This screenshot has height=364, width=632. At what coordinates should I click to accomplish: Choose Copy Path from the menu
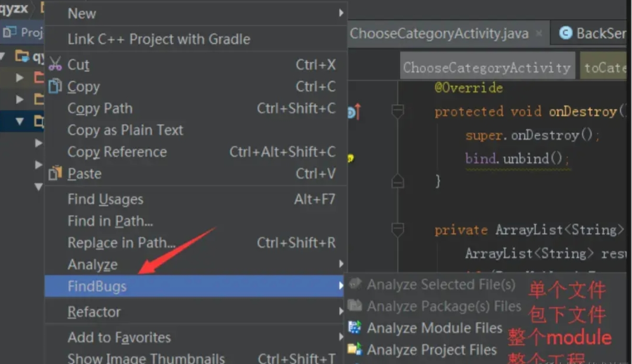pos(100,108)
